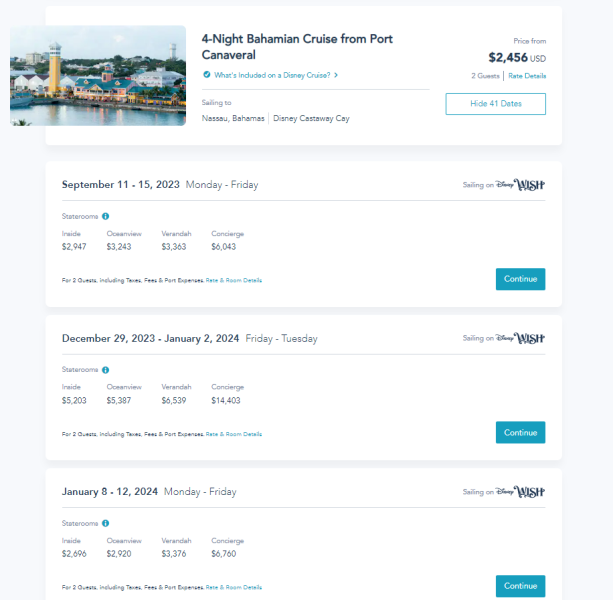Click the checkmark icon beside What's Included
This screenshot has height=600, width=613.
click(206, 75)
